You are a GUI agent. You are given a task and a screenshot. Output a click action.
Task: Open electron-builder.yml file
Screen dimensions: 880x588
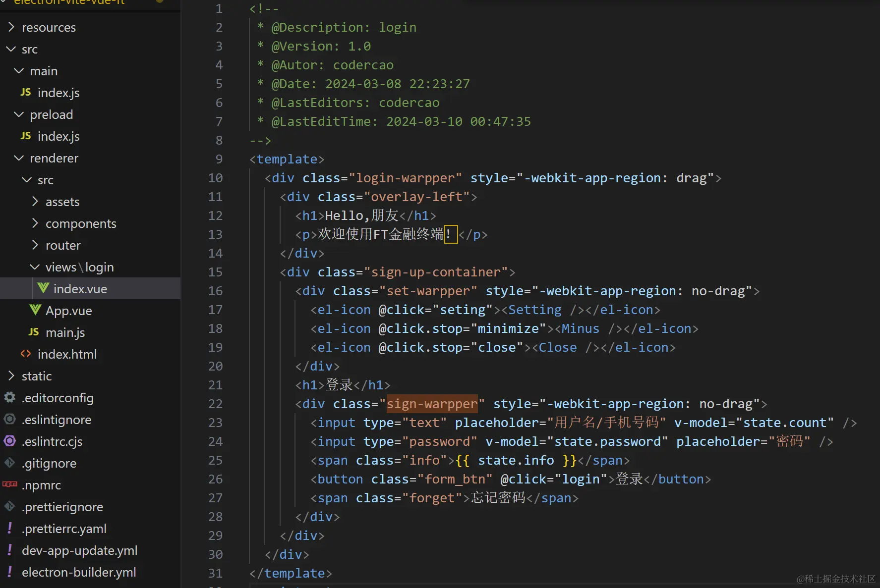[x=79, y=572]
